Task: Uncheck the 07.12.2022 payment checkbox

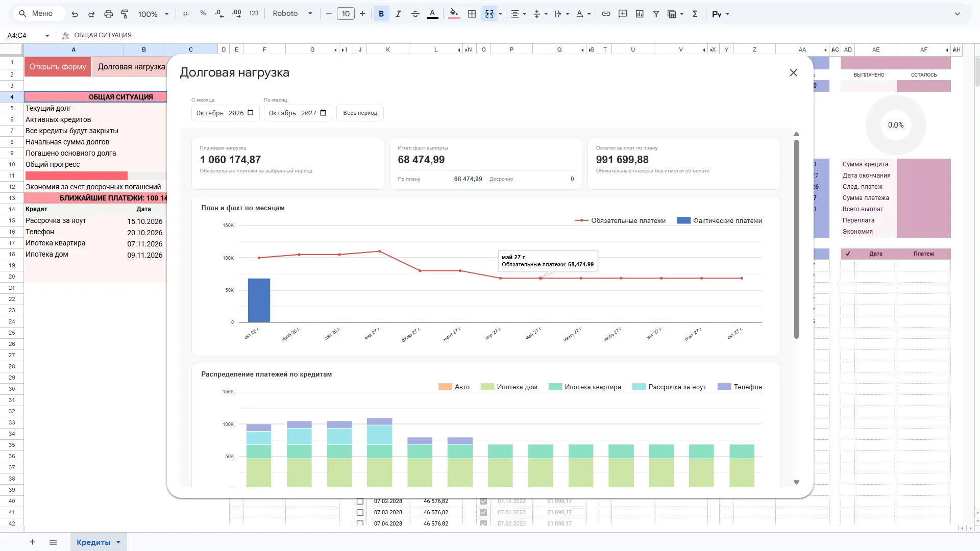Action: [483, 502]
